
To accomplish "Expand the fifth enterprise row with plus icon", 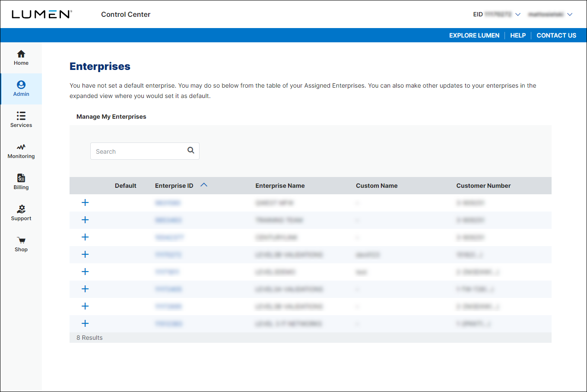I will click(x=85, y=272).
